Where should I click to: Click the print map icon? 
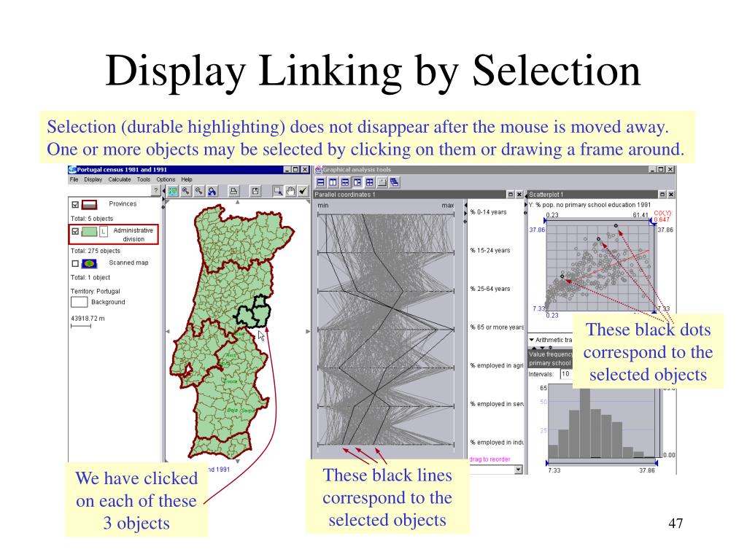pos(233,191)
